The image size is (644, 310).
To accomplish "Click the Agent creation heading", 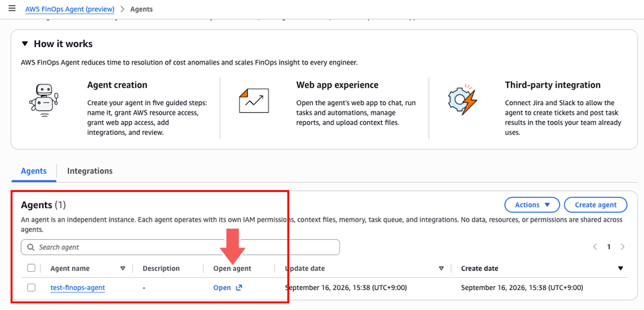I will coord(117,85).
